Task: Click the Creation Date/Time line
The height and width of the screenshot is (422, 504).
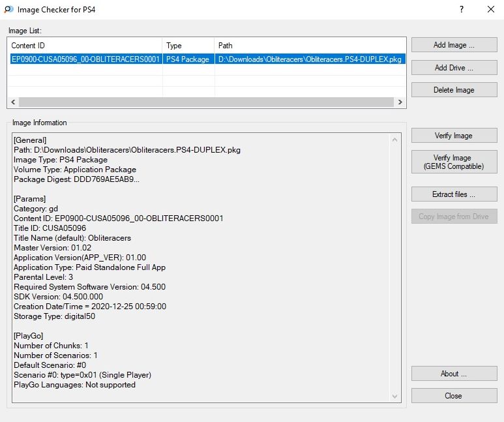Action: point(90,307)
